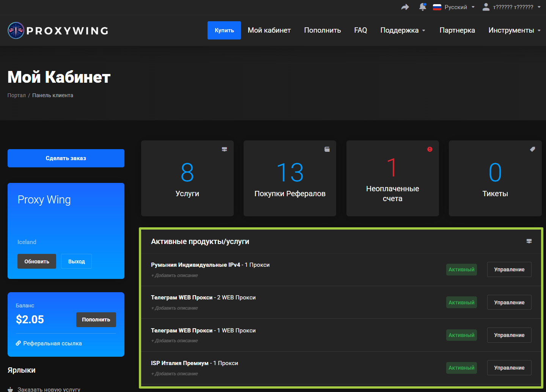The height and width of the screenshot is (392, 546).
Task: Click Активный badge for Румыния Индивидуальные IPv4
Action: pos(461,269)
